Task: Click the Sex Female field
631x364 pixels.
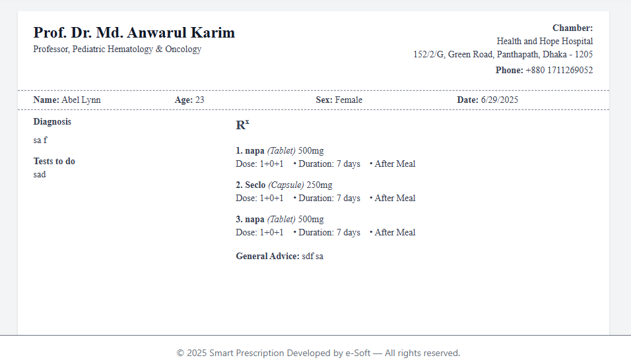Action: [x=339, y=100]
